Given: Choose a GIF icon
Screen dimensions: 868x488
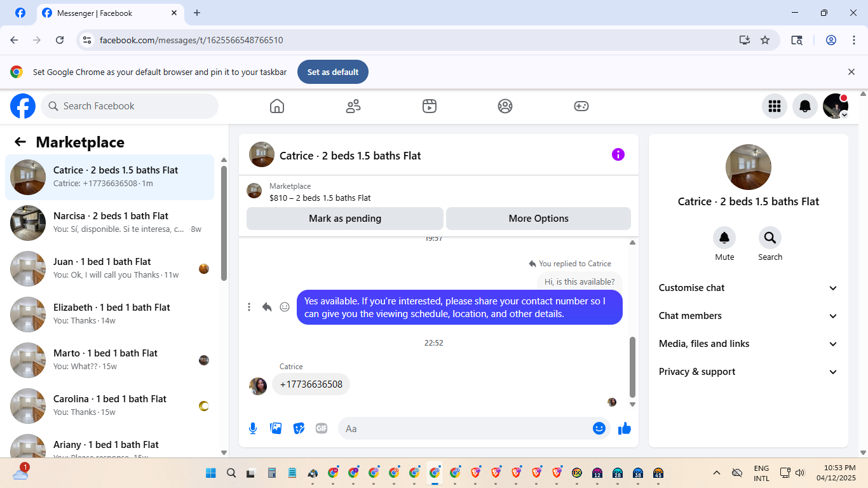Looking at the screenshot, I should click(x=322, y=428).
